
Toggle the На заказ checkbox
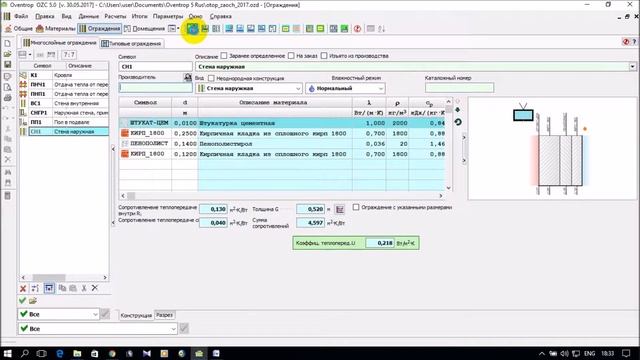[291, 56]
